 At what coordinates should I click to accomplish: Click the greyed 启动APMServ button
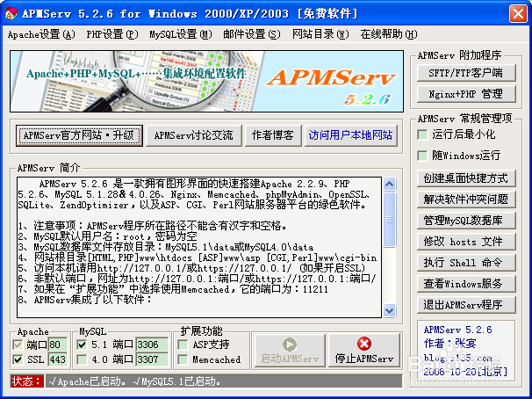tap(290, 351)
